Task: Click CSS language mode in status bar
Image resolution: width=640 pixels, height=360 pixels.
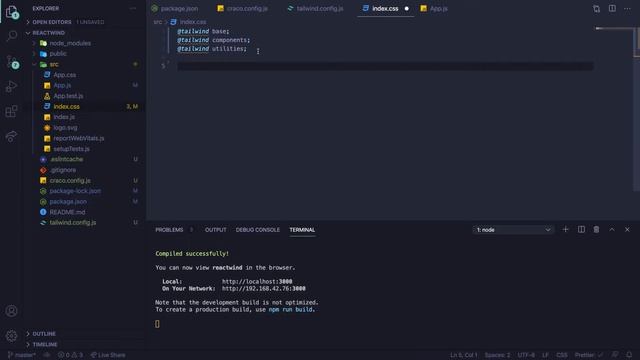Action: pyautogui.click(x=562, y=355)
